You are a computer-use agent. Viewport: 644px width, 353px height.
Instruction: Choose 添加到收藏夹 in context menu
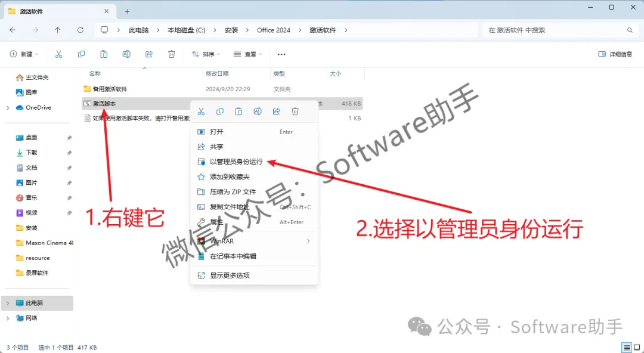[x=254, y=176]
